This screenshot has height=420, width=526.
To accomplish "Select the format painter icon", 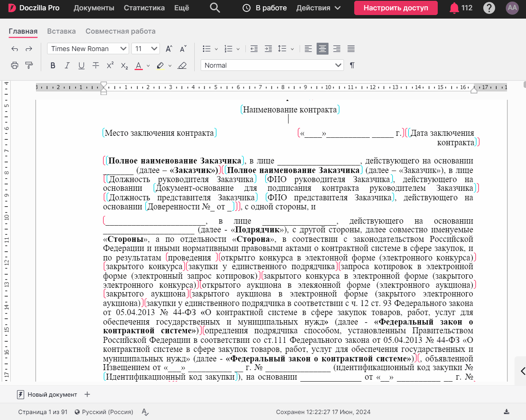I will click(29, 65).
